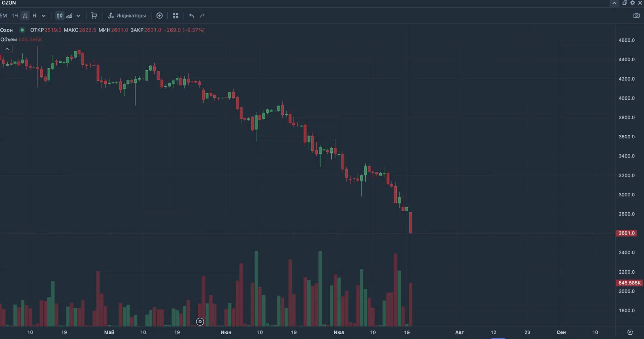The width and height of the screenshot is (644, 339).
Task: Switch to the area chart type icon
Action: [69, 15]
